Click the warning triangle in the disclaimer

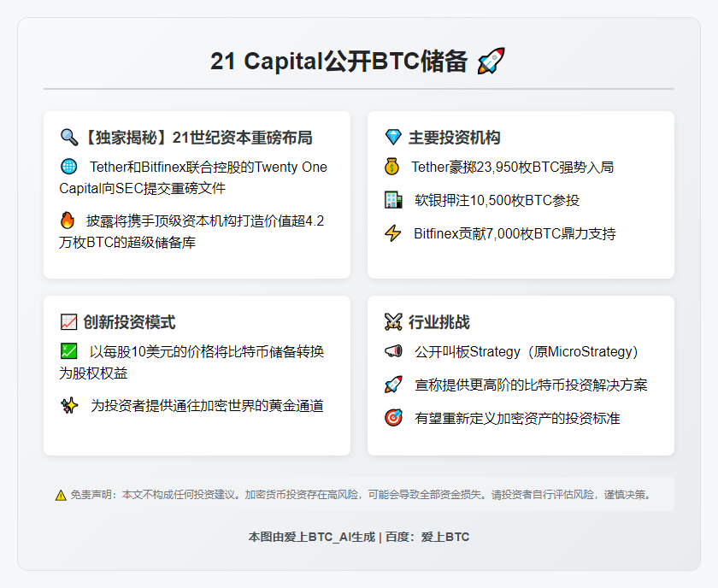[x=61, y=495]
